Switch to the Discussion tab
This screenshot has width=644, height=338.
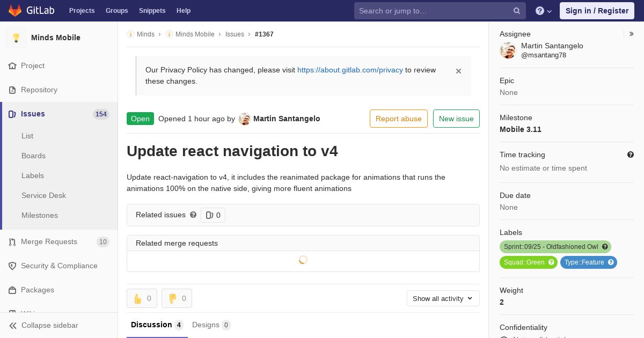[157, 325]
